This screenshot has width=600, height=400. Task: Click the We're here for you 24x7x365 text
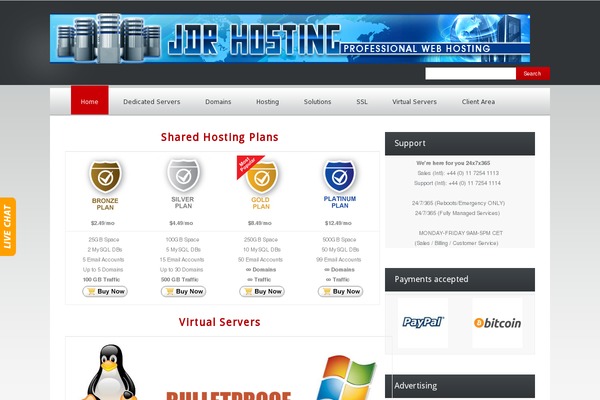453,163
